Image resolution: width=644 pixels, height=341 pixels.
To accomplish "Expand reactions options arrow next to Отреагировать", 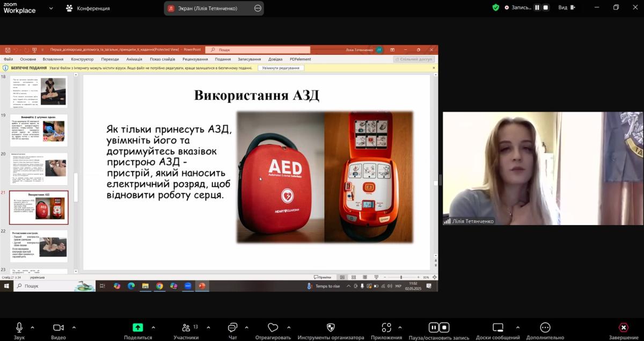I will click(289, 327).
